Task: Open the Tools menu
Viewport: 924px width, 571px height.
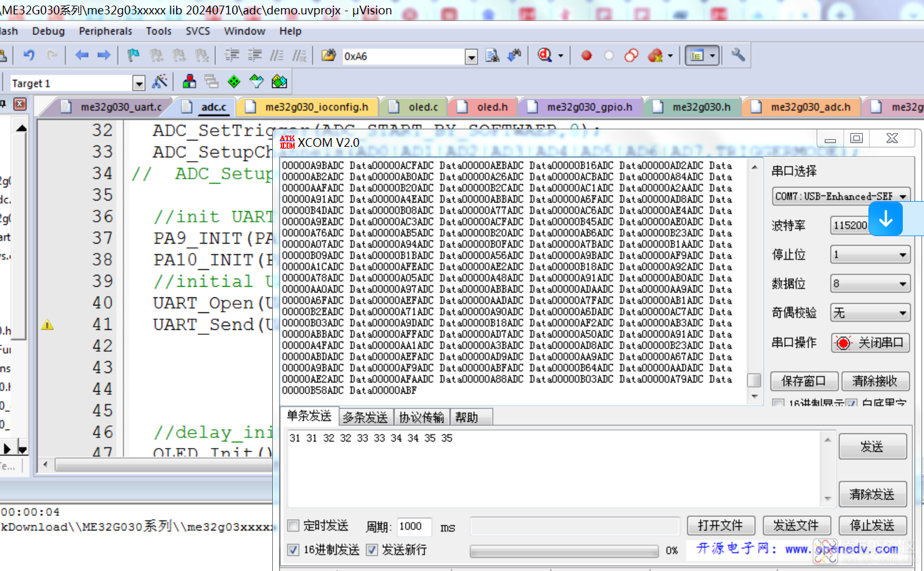Action: pos(159,31)
